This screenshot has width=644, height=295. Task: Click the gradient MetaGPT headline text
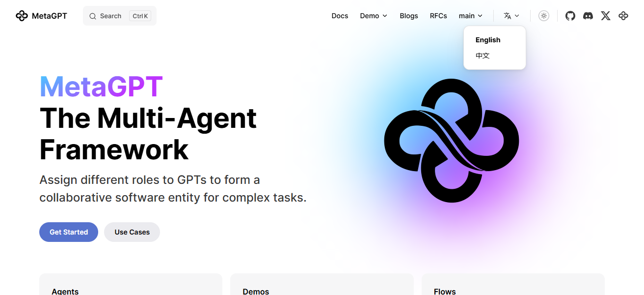tap(101, 87)
